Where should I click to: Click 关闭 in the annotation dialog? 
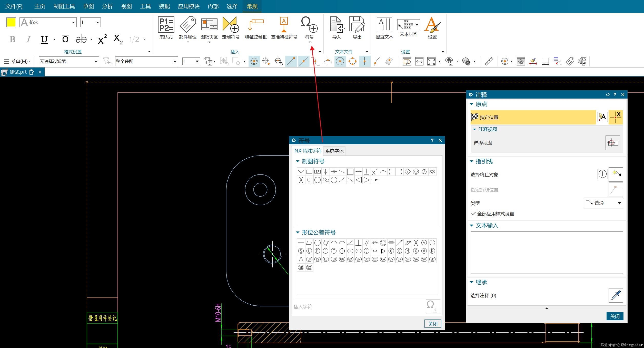pos(615,316)
